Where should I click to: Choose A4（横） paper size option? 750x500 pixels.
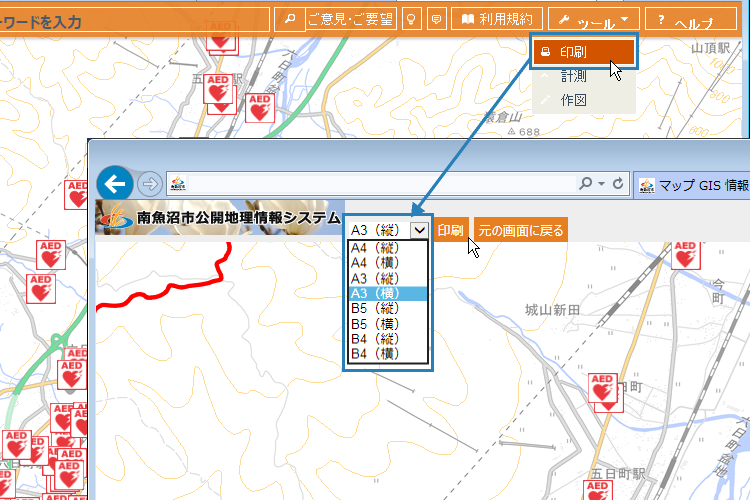coord(387,263)
